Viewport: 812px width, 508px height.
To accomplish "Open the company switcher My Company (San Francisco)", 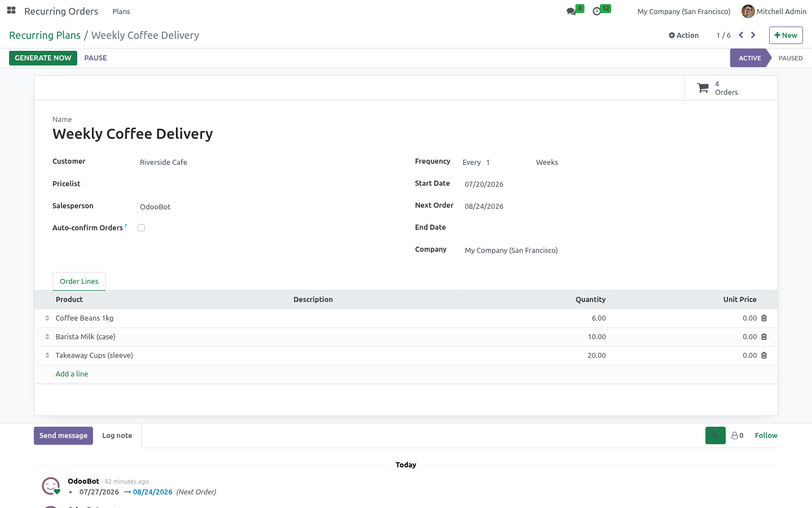I will click(x=683, y=11).
